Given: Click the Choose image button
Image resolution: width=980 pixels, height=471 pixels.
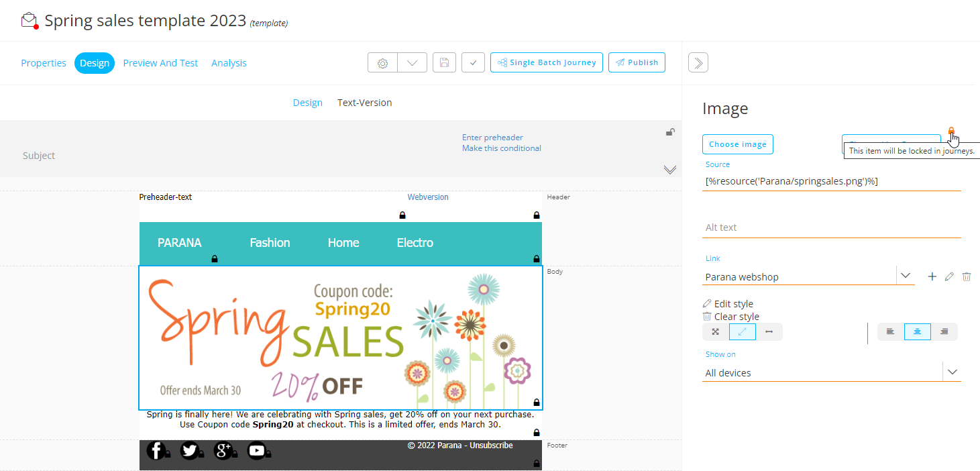Looking at the screenshot, I should point(737,144).
